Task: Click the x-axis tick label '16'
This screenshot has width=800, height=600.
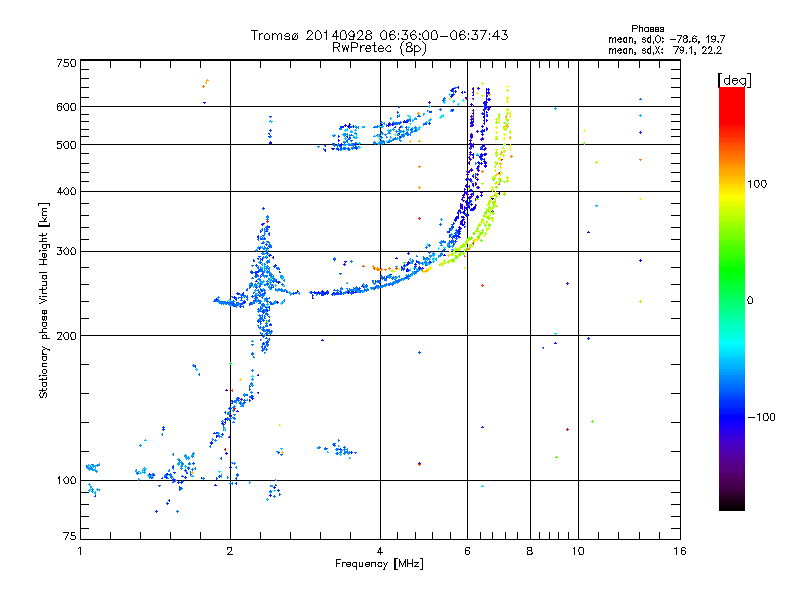Action: pyautogui.click(x=680, y=551)
